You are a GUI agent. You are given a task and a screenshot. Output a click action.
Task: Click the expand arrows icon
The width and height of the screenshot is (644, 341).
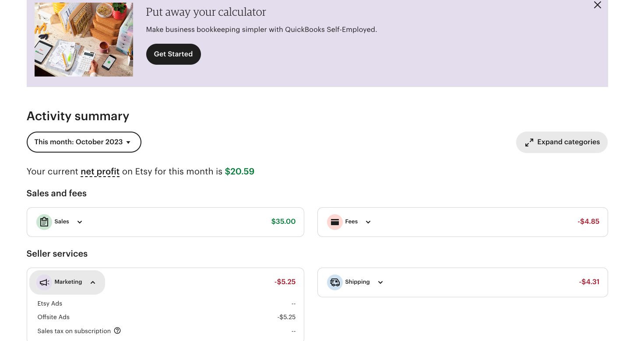coord(529,143)
